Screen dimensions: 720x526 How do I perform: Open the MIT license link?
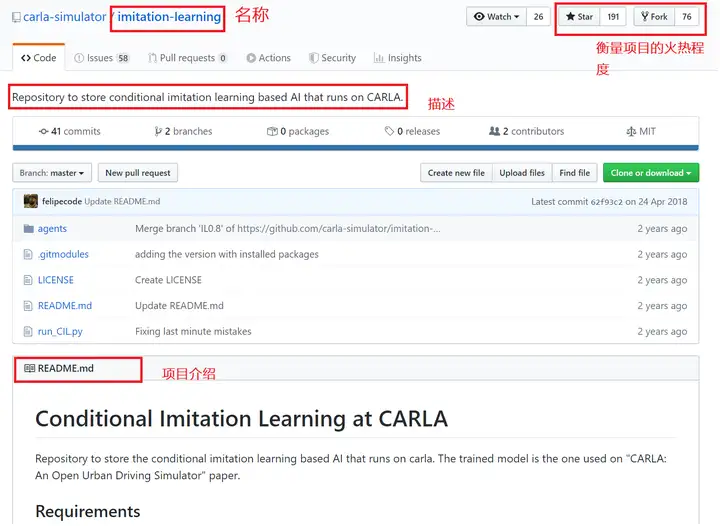[x=641, y=131]
